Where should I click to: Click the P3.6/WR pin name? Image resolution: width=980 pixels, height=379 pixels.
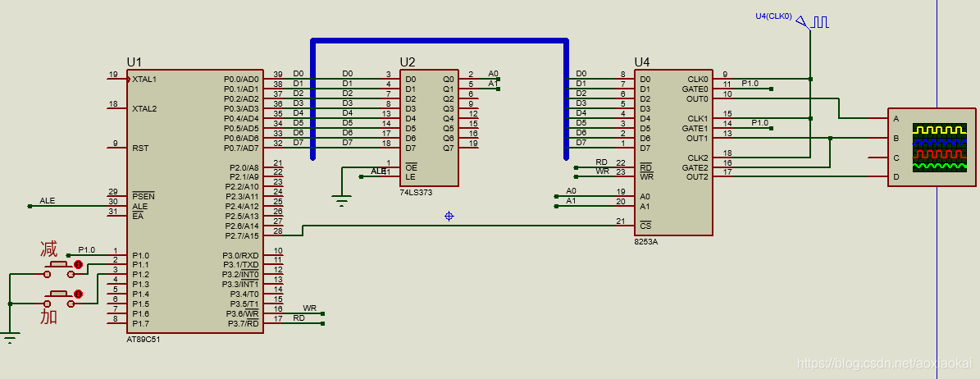(x=243, y=313)
